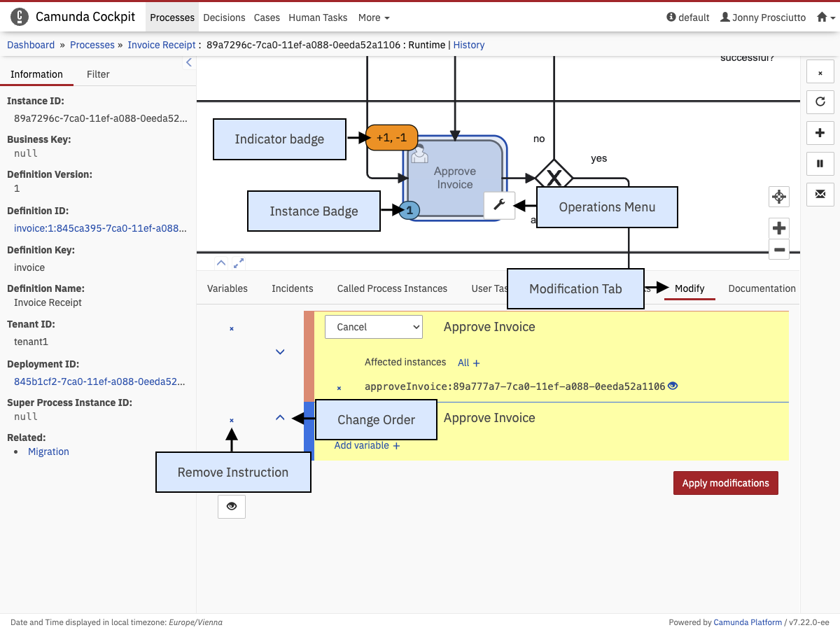Toggle the eye icon next to approveInvoice instance
Viewport: 840px width, 630px height.
coord(673,386)
